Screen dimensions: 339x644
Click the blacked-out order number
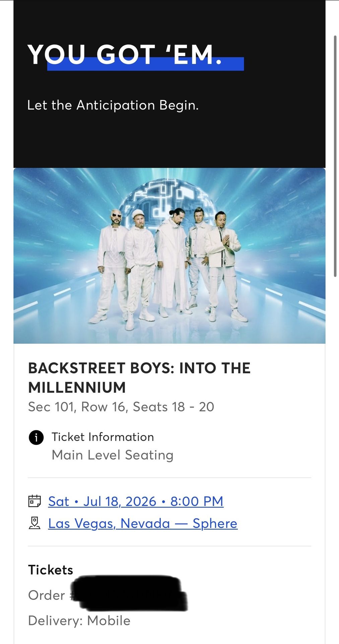click(x=131, y=593)
